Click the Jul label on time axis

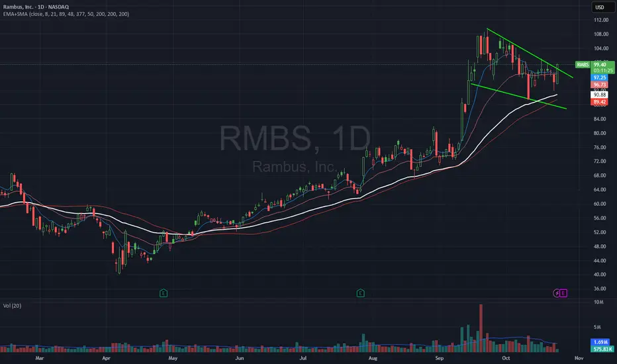(x=303, y=358)
